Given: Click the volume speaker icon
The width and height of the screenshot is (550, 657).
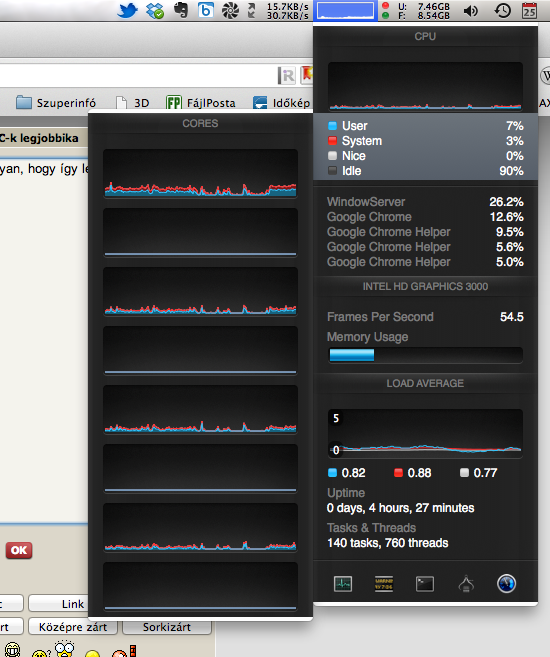Looking at the screenshot, I should click(x=471, y=10).
